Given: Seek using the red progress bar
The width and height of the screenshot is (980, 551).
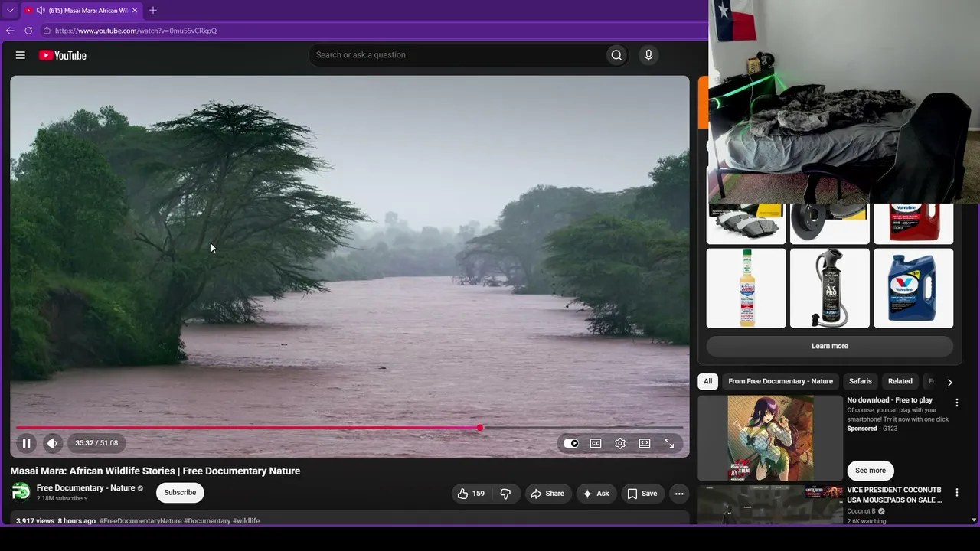Looking at the screenshot, I should click(349, 428).
